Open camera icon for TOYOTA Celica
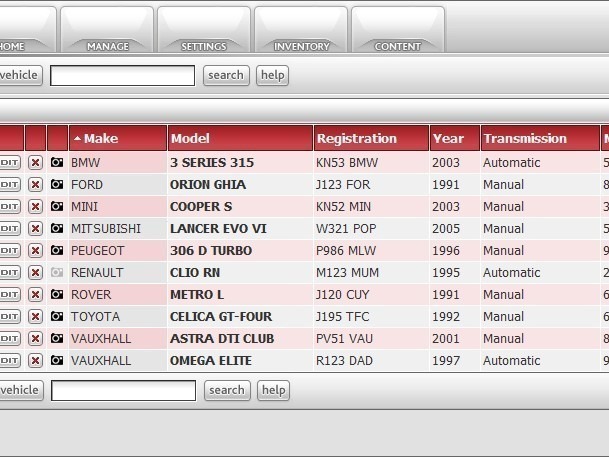 click(x=57, y=317)
